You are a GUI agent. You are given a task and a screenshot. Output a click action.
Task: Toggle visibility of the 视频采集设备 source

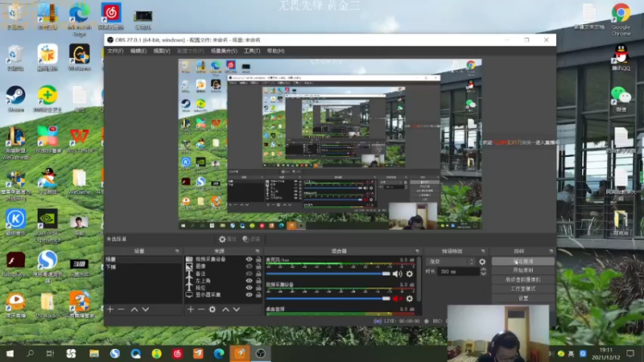(x=249, y=259)
